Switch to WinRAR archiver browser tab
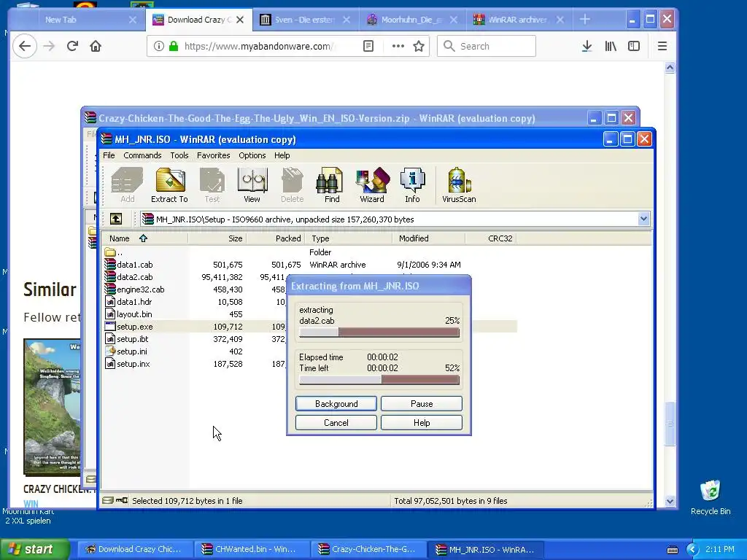747x560 pixels. click(x=517, y=20)
